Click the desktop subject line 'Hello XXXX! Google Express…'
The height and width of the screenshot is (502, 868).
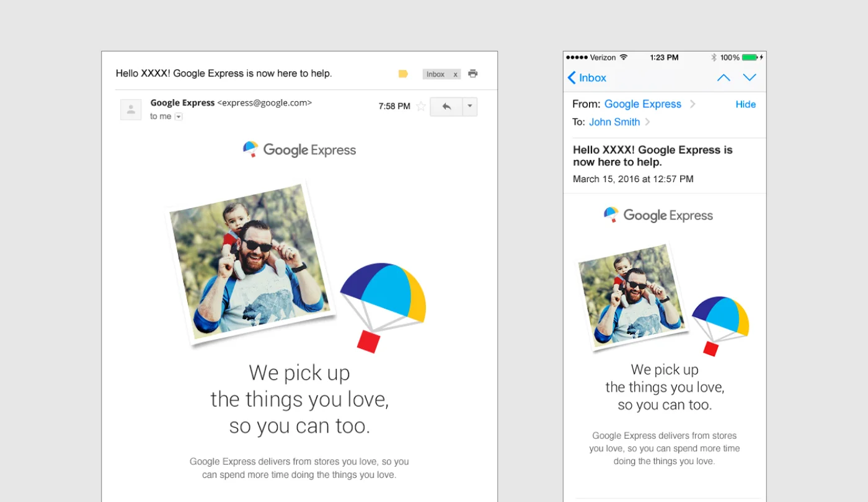(x=224, y=73)
